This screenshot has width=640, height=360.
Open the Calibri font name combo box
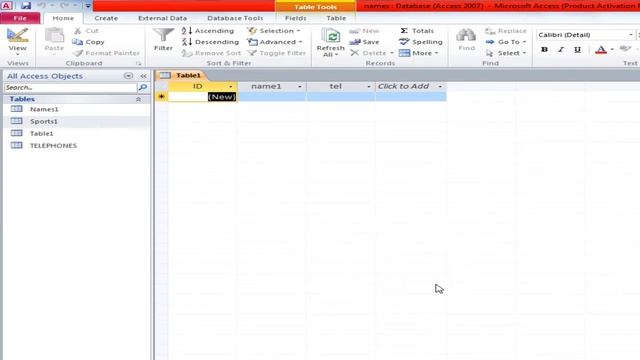tap(585, 35)
